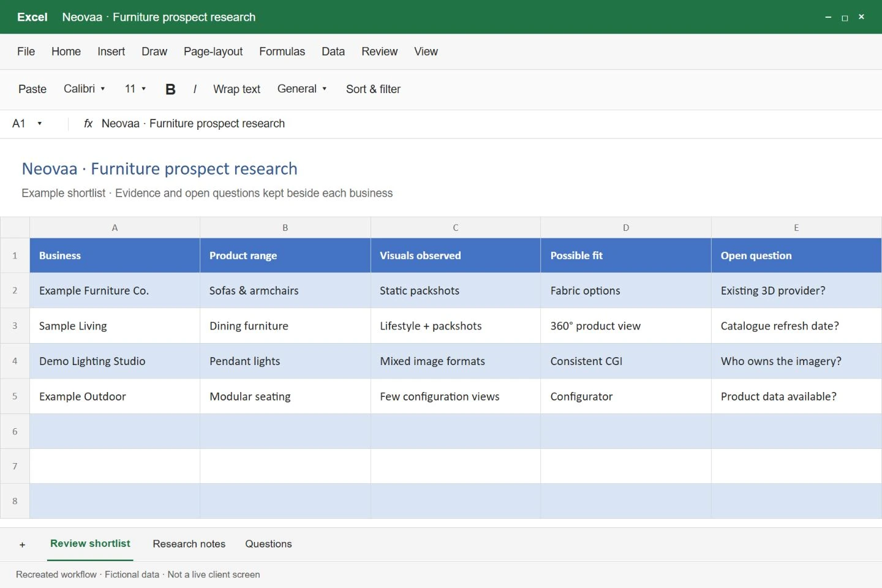Open the Calibri font dropdown

[85, 89]
